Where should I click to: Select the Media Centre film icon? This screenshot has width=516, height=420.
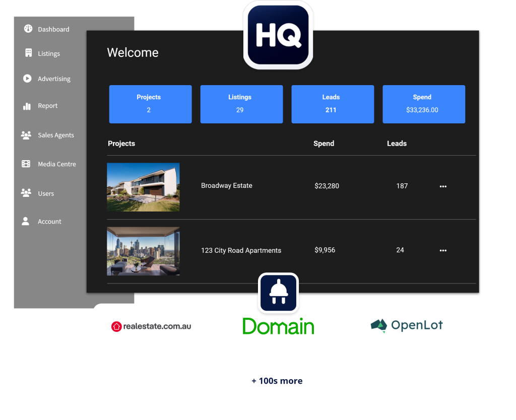[26, 164]
